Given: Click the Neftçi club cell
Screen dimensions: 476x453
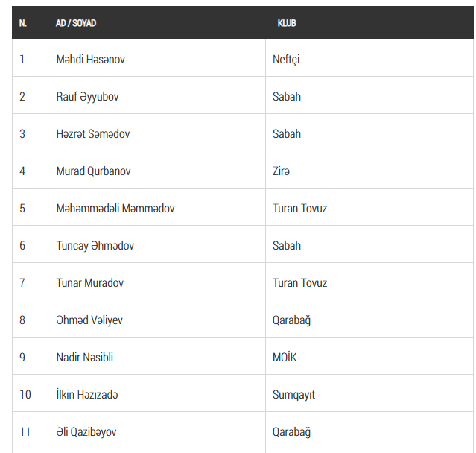Looking at the screenshot, I should (287, 59).
